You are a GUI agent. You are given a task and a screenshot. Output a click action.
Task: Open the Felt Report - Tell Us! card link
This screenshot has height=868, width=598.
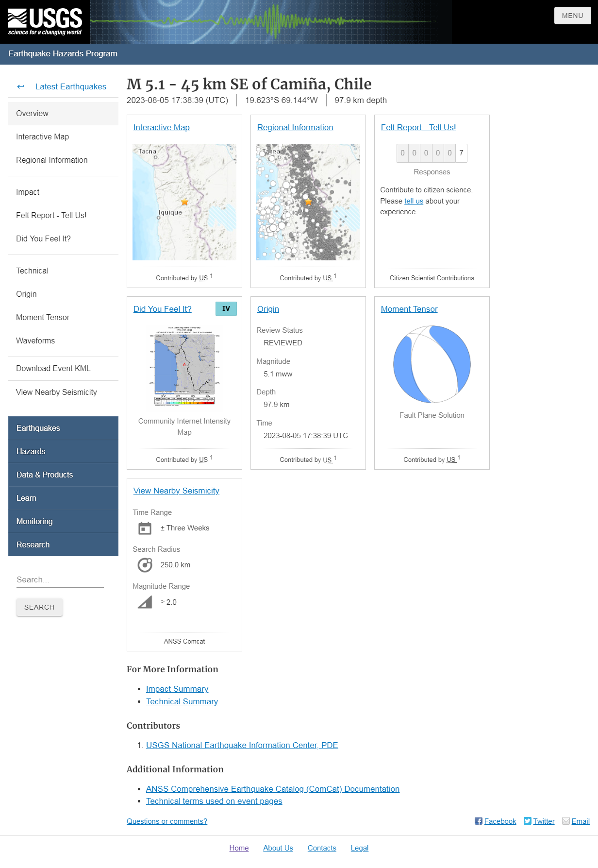418,127
